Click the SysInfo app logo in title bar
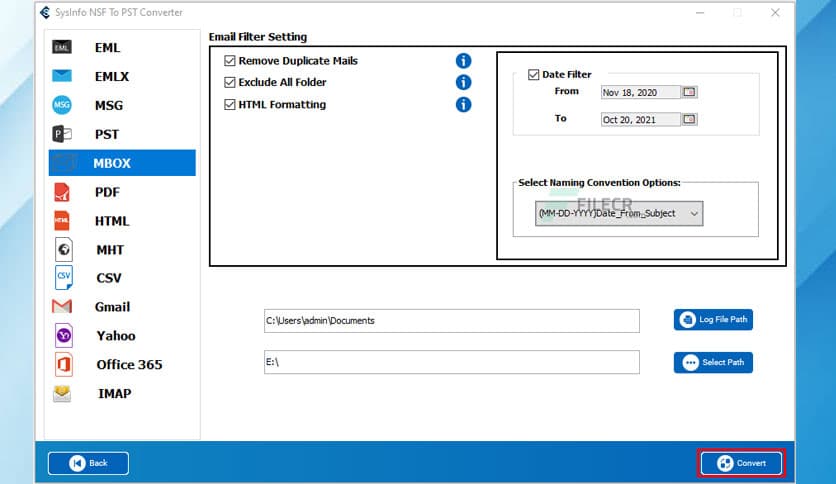The height and width of the screenshot is (484, 836). pyautogui.click(x=45, y=12)
